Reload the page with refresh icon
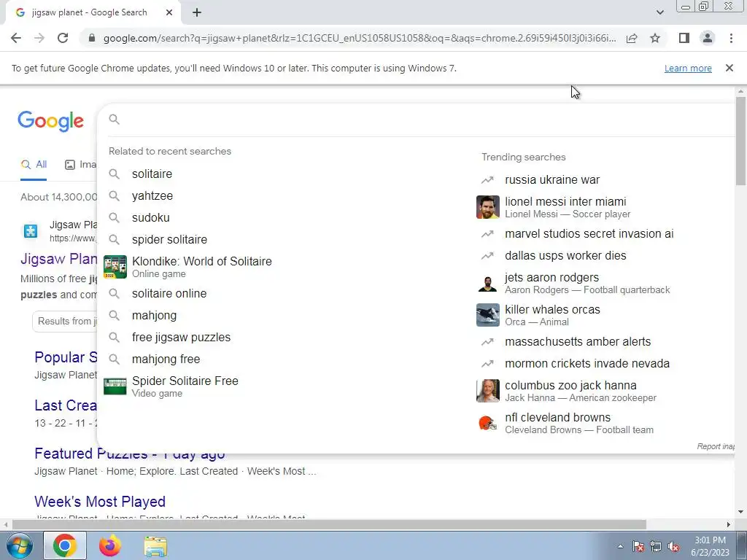 click(x=63, y=38)
